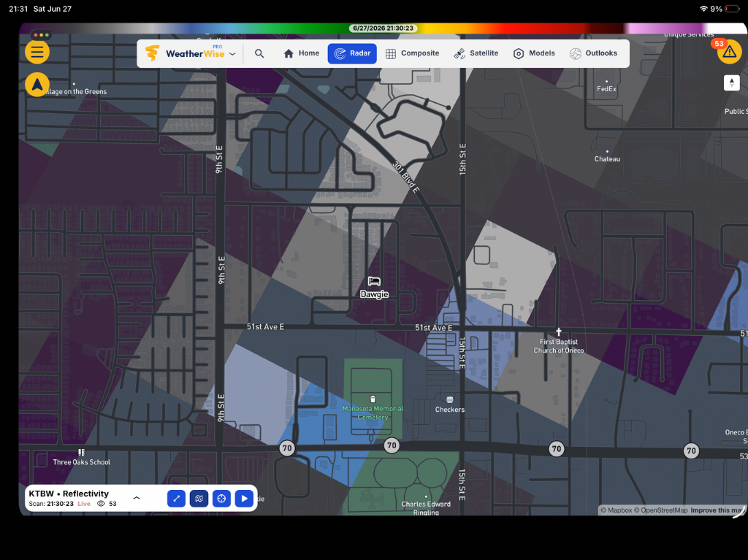The image size is (748, 560).
Task: Open the Models tab
Action: coord(534,53)
